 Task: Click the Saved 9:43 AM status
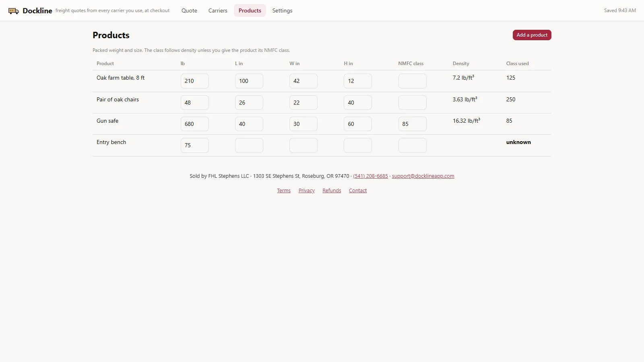pyautogui.click(x=620, y=10)
